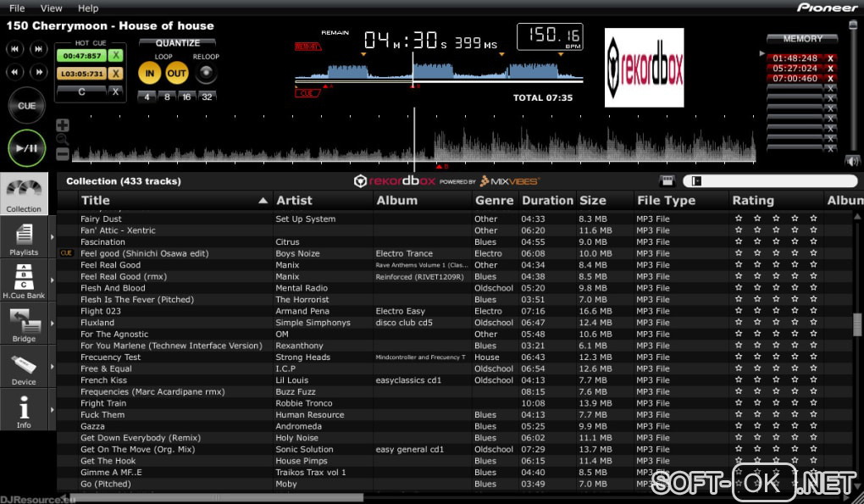
Task: Mute audio with speaker icon
Action: [x=852, y=161]
